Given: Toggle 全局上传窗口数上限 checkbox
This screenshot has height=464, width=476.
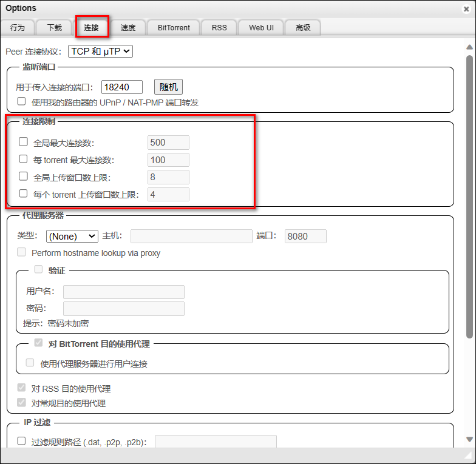Looking at the screenshot, I should [x=23, y=177].
